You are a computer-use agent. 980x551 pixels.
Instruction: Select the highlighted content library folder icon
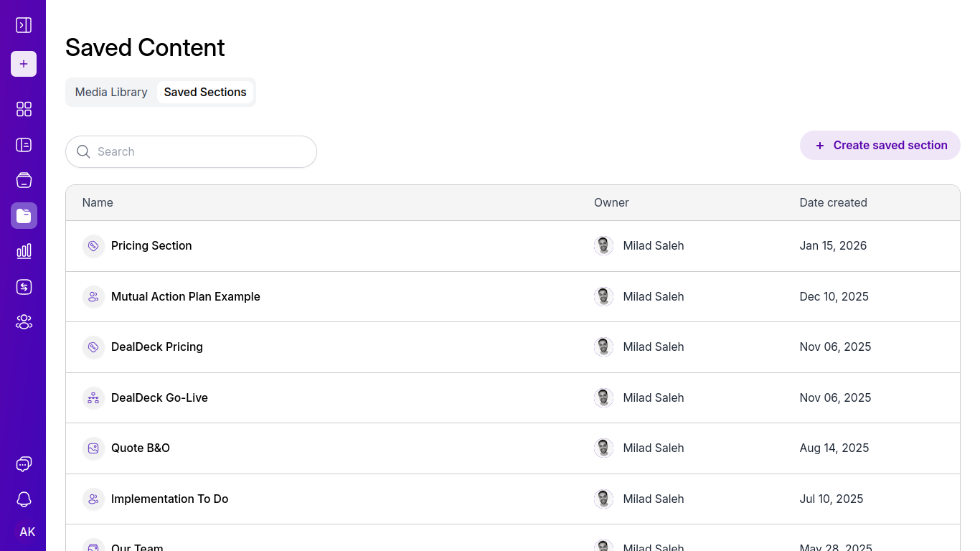pyautogui.click(x=24, y=215)
